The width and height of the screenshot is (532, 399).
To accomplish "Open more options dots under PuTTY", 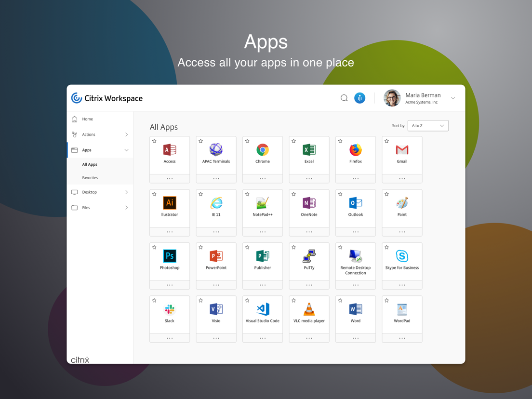I will click(309, 285).
